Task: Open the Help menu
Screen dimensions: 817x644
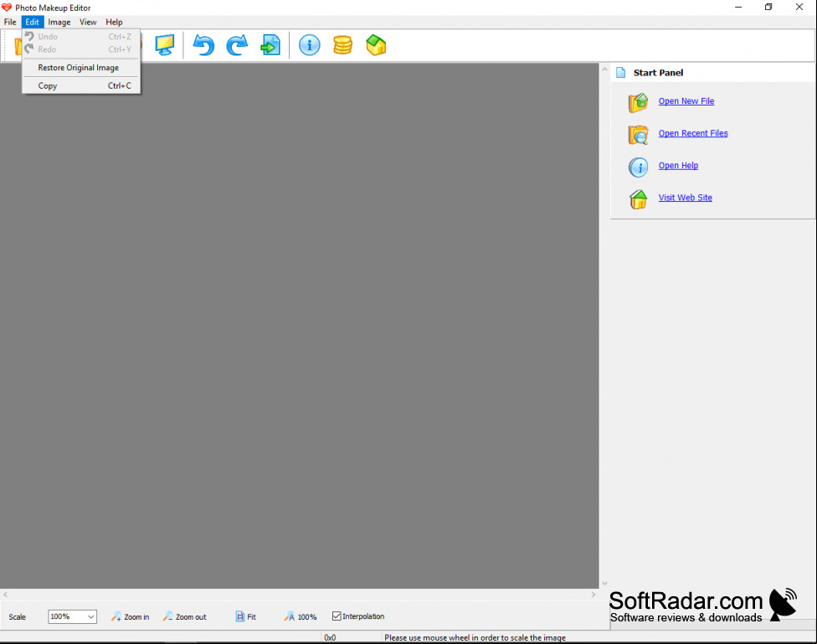Action: coord(114,22)
